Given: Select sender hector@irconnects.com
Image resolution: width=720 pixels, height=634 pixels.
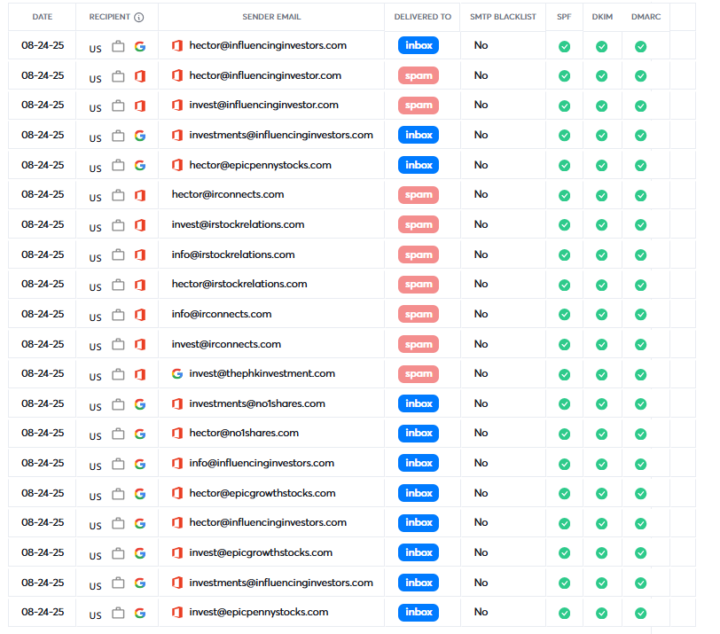Looking at the screenshot, I should coord(228,194).
